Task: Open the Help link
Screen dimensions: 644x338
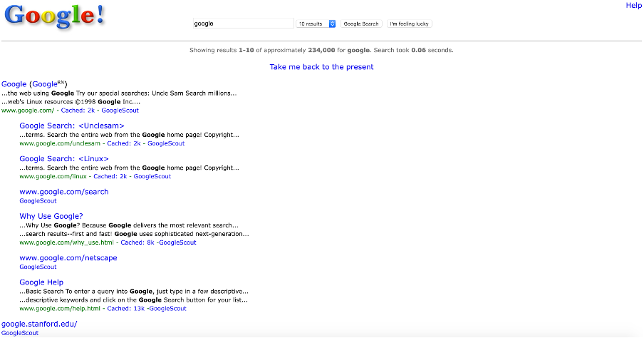Action: point(634,5)
